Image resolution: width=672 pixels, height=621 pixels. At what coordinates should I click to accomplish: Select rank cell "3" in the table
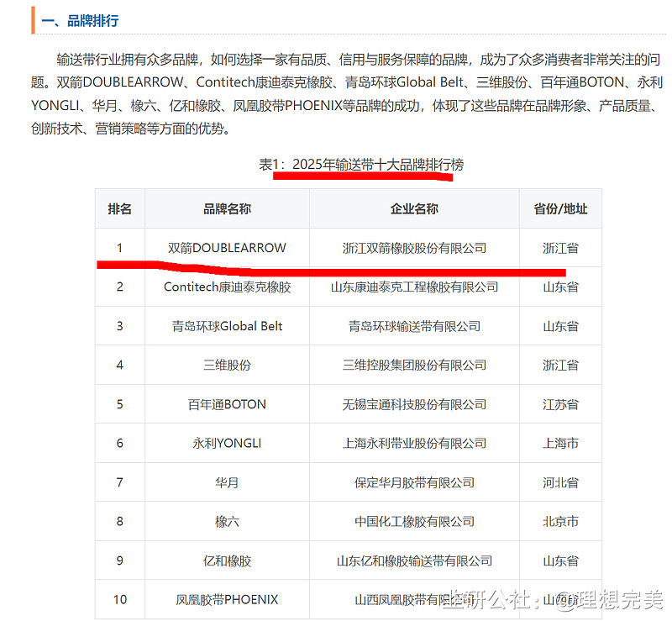pyautogui.click(x=119, y=326)
